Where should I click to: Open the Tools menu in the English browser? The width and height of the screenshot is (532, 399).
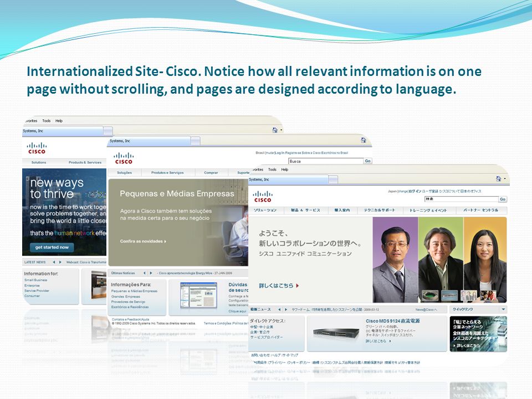[47, 121]
